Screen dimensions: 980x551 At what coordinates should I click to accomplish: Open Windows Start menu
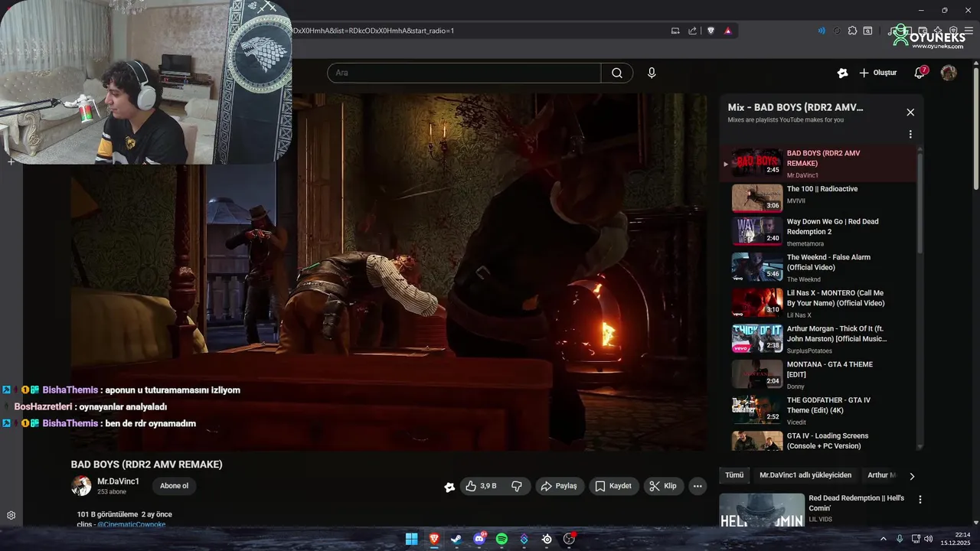[411, 539]
